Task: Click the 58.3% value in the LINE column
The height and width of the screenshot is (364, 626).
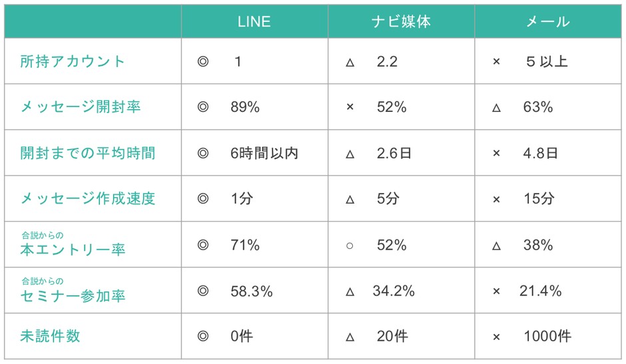Action: click(251, 291)
